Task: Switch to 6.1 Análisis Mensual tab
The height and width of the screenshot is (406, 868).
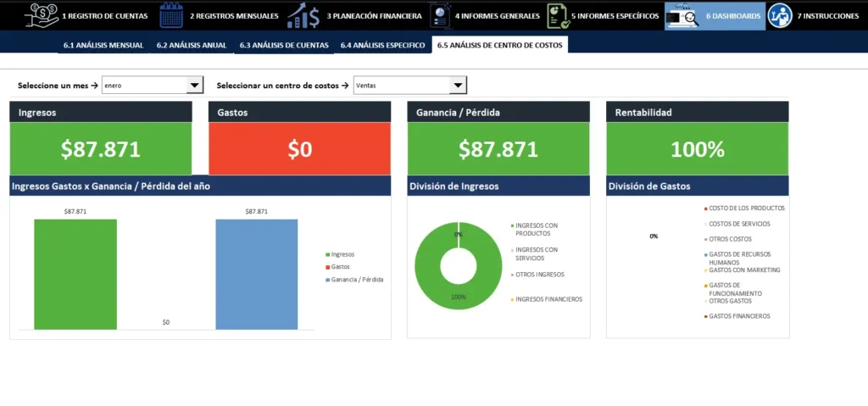Action: tap(103, 45)
